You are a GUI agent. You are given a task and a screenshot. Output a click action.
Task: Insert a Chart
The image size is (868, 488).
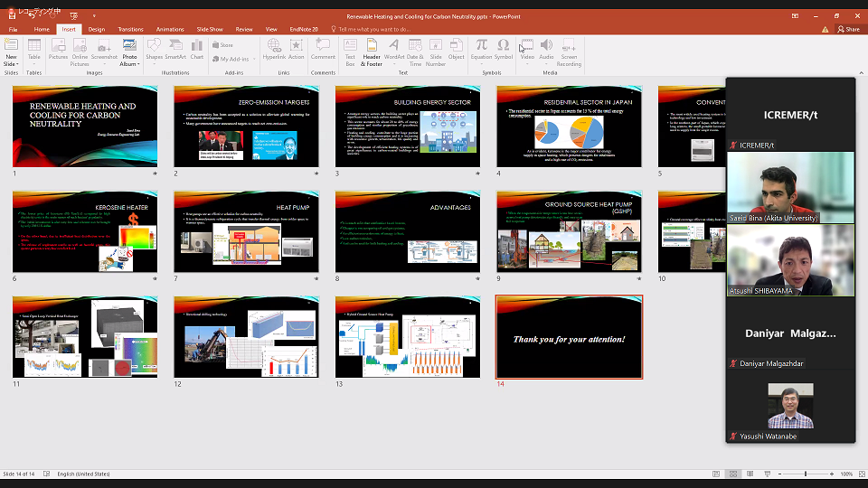coord(197,49)
